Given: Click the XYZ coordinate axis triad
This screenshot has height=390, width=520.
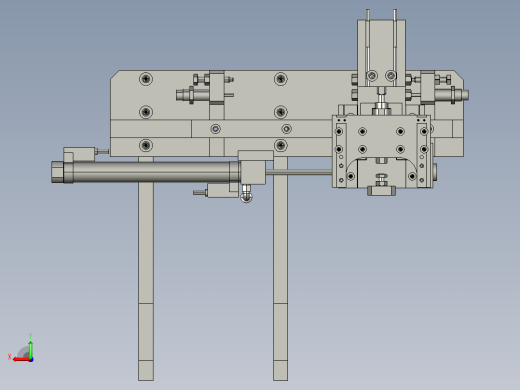Looking at the screenshot, I should click(21, 348).
